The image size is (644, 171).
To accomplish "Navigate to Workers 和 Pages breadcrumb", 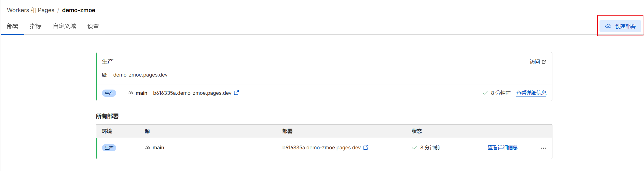I will tap(31, 10).
